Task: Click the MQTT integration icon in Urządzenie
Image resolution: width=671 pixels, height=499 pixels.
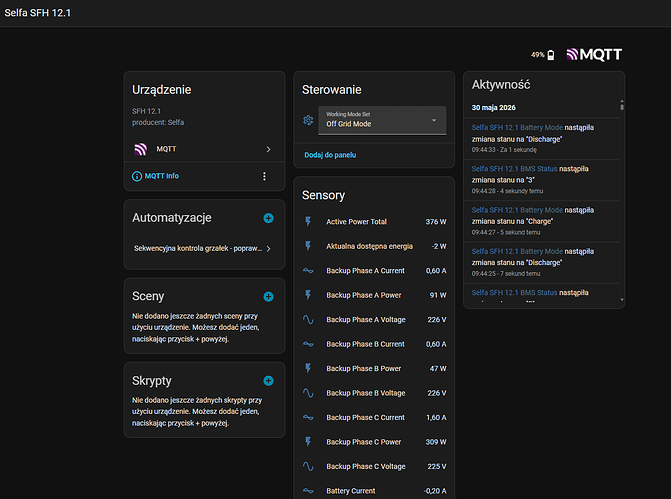Action: click(140, 149)
